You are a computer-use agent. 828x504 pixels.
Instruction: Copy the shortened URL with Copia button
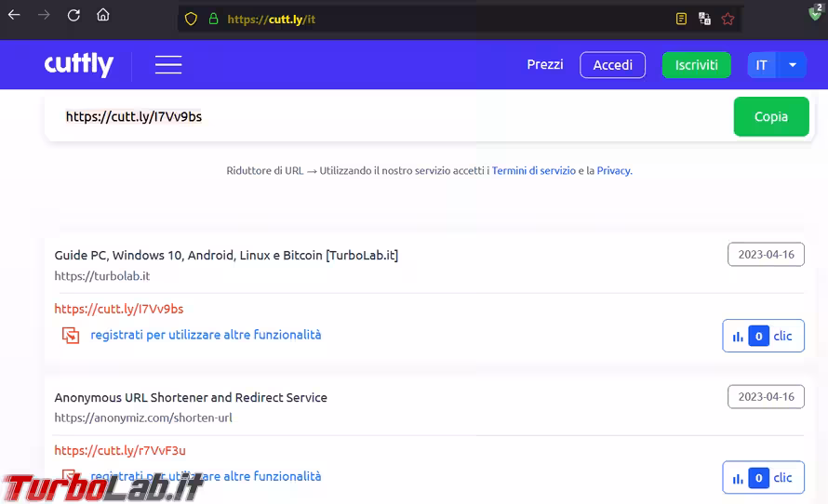pyautogui.click(x=770, y=117)
